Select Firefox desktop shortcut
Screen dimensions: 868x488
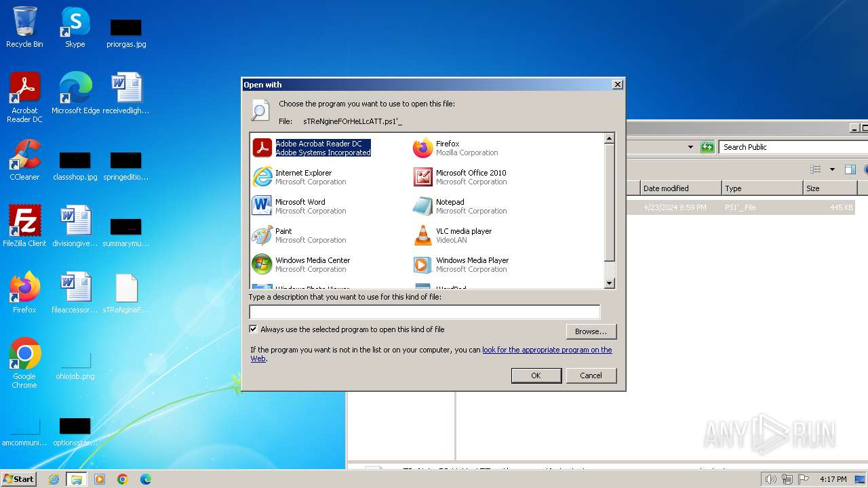point(24,293)
